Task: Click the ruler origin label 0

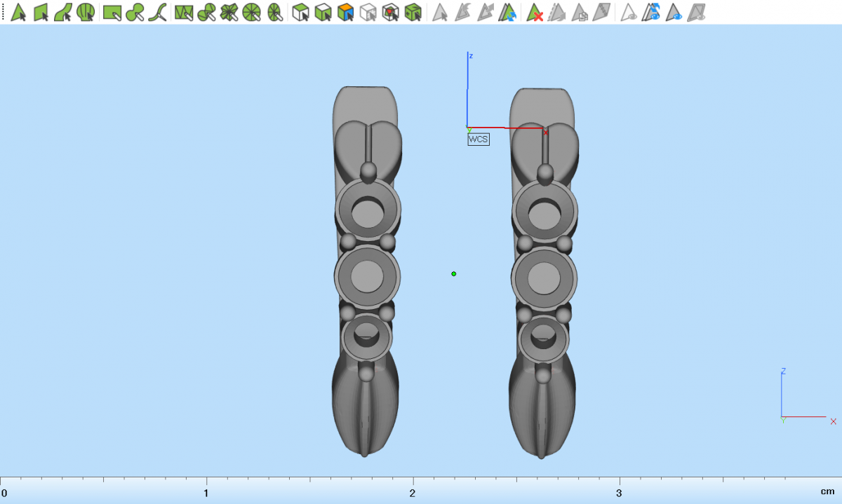Action: (4, 492)
